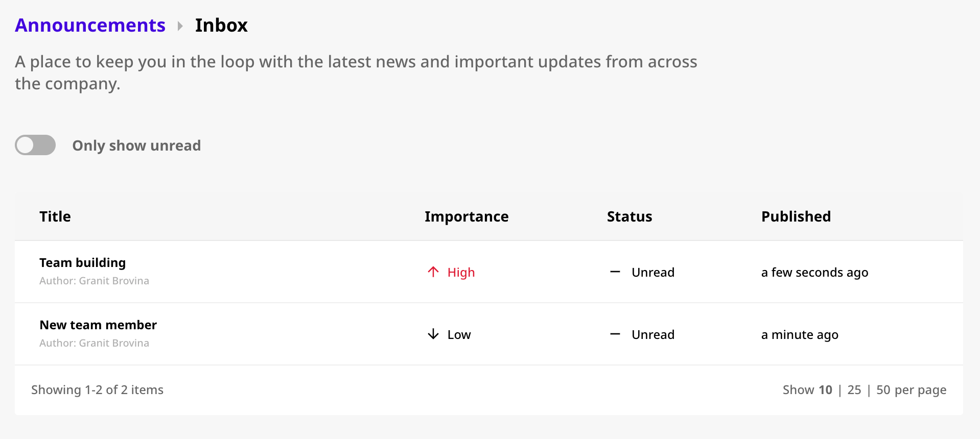Click the Unread dash icon for New team member

click(x=615, y=334)
